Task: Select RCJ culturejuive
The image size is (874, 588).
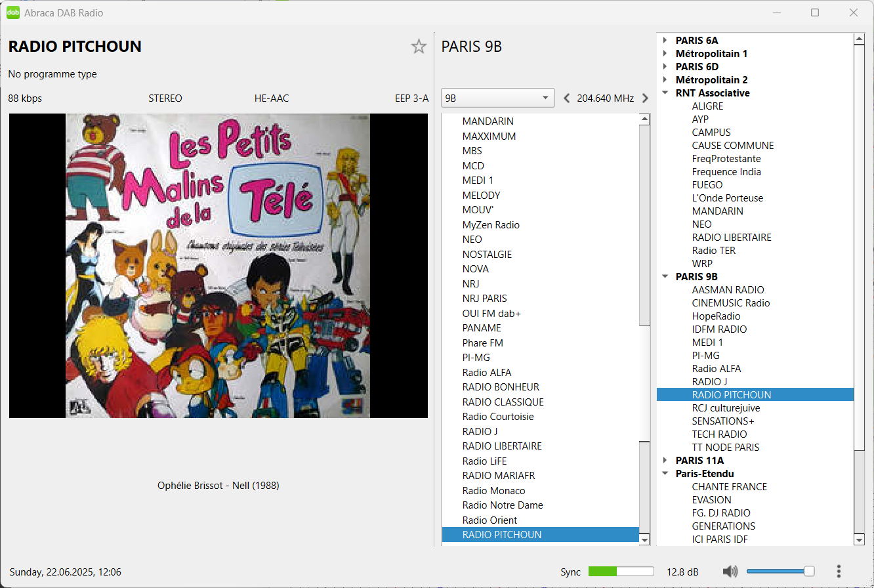Action: pos(726,408)
